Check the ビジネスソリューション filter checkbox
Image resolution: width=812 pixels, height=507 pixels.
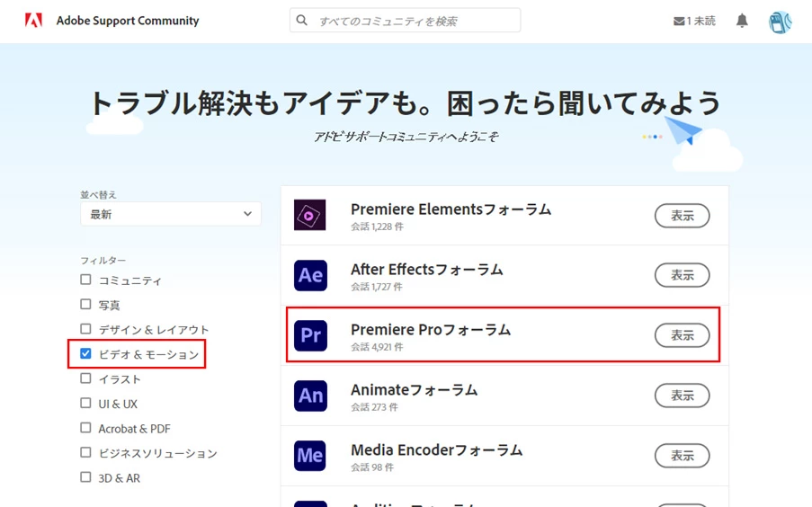[x=86, y=453]
